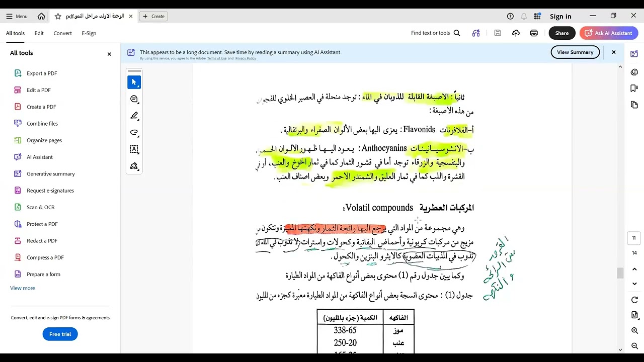Rotate view with the refresh-like icon

pyautogui.click(x=634, y=300)
